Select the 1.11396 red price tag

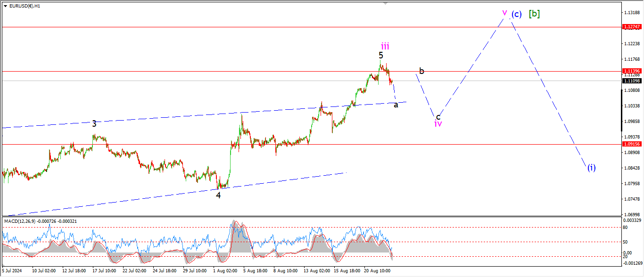[x=631, y=71]
